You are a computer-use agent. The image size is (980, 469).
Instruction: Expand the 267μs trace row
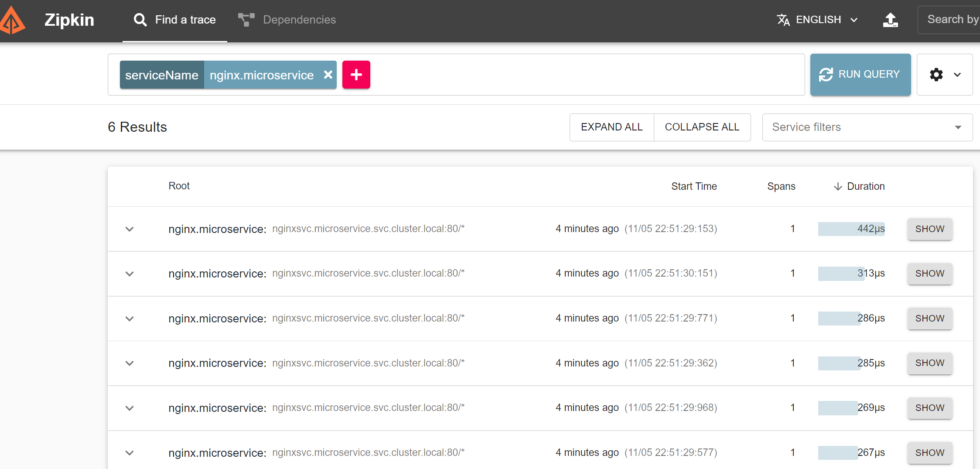(x=130, y=453)
